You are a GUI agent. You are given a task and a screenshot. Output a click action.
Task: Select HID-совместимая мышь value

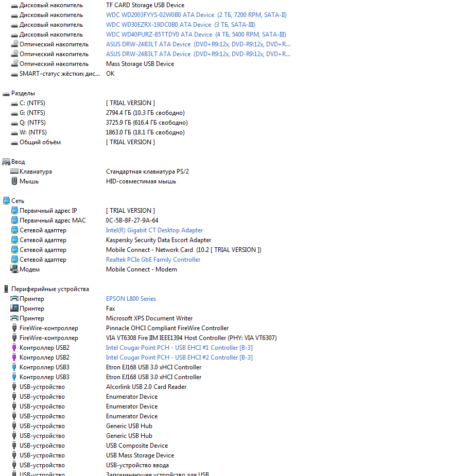pos(141,181)
